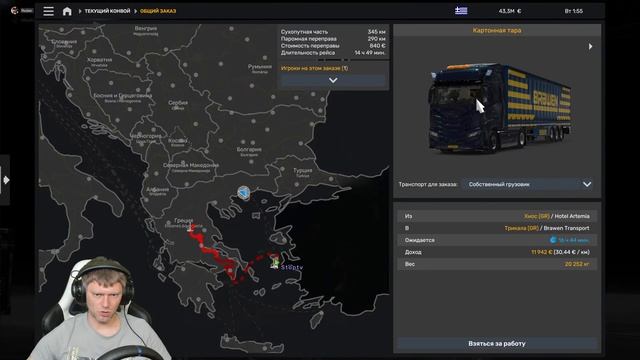Click the blue player marker on the map
The height and width of the screenshot is (360, 640).
[244, 193]
